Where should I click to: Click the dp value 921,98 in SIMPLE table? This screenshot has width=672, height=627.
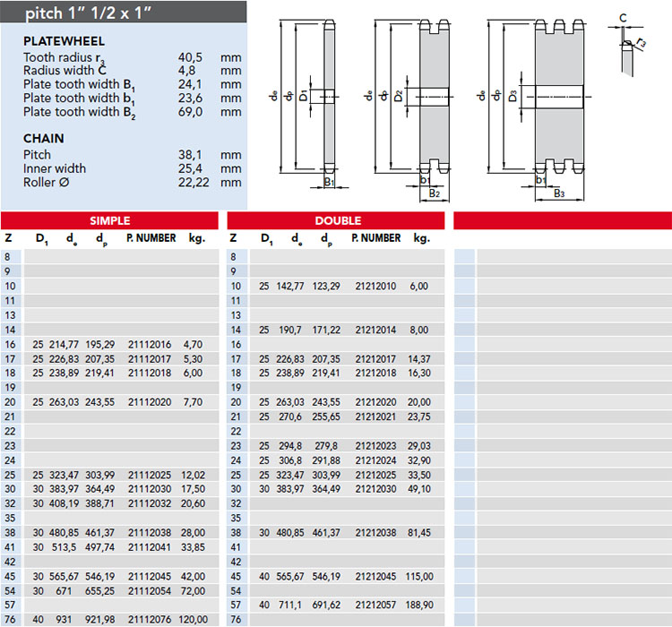[x=99, y=619]
